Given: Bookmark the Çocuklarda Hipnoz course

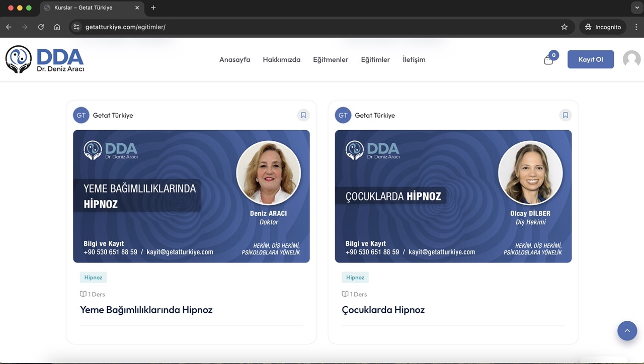Looking at the screenshot, I should coord(565,115).
